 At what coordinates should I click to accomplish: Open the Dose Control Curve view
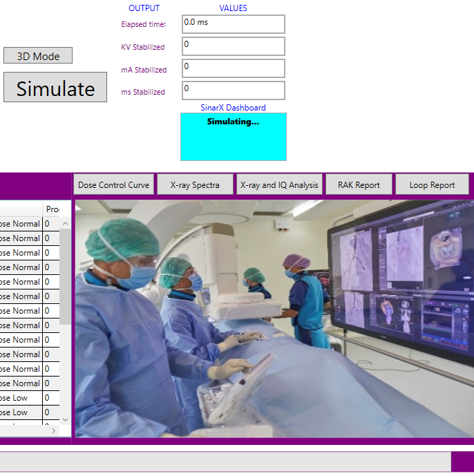pyautogui.click(x=113, y=184)
